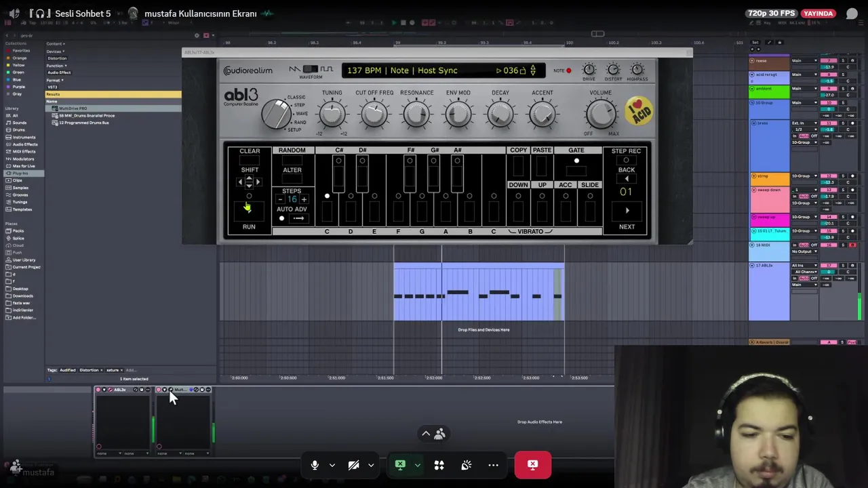The width and height of the screenshot is (868, 488).
Task: Advance with the NEXT step arrow button
Action: pos(627,210)
